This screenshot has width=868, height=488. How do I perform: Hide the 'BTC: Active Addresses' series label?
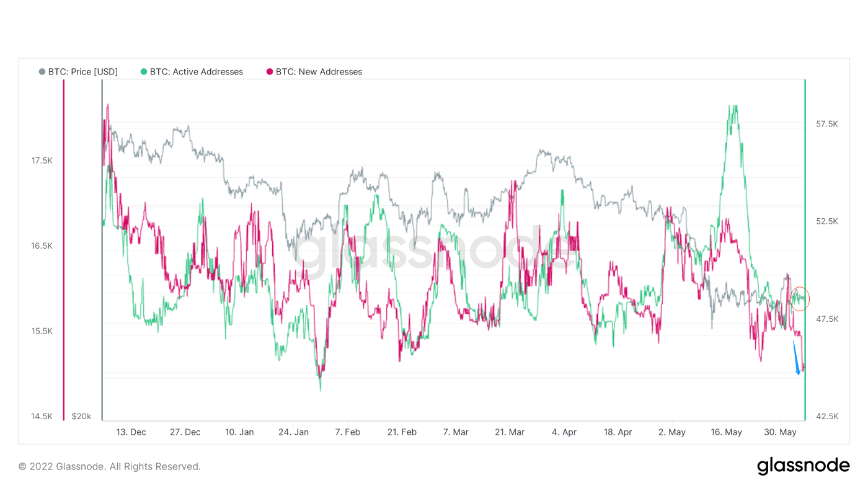coord(197,72)
